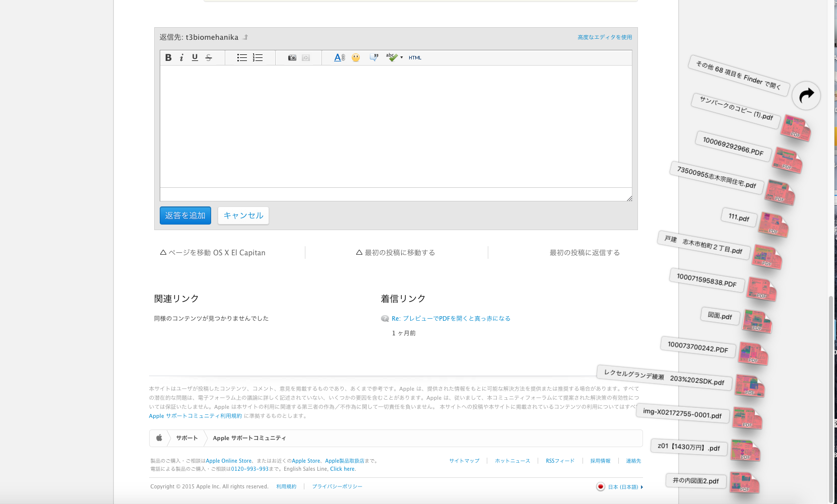Open the 連絡先 footer link
Viewport: 837px width, 504px height.
point(633,461)
